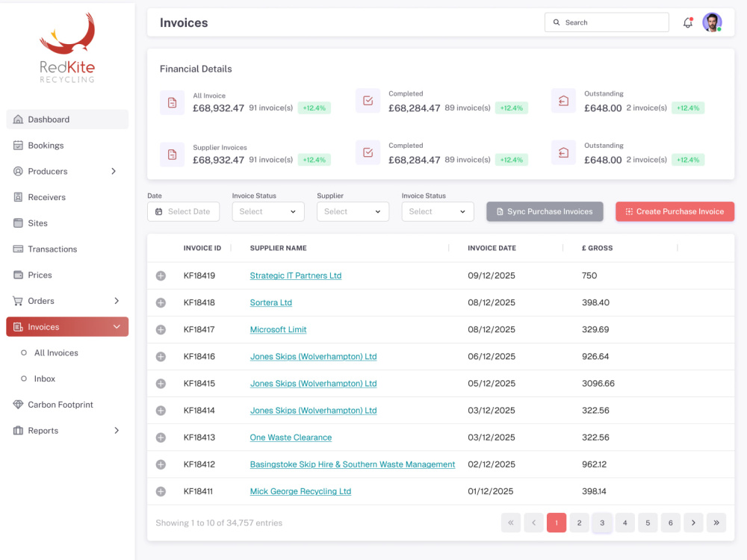This screenshot has width=747, height=560.
Task: Open Basingstoke Skip Hire & Southern Waste Management link
Action: 353,464
